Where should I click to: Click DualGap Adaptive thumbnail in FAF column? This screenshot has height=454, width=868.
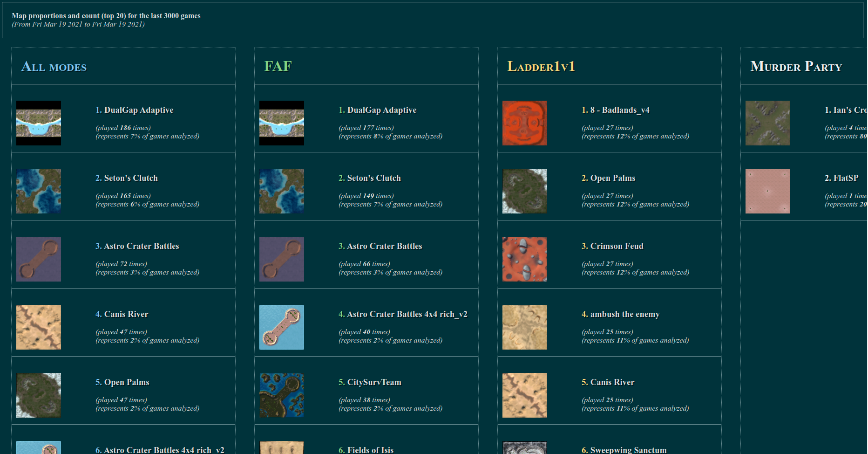point(282,123)
